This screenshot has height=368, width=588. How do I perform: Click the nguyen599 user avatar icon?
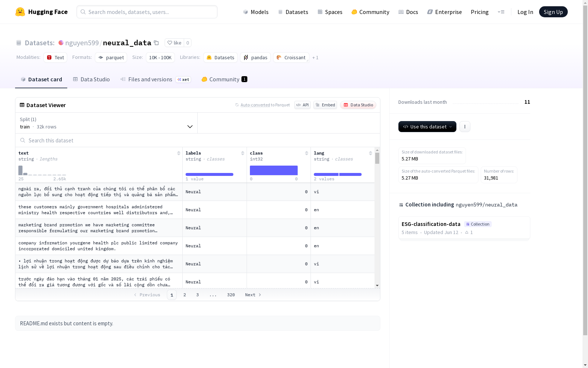(61, 43)
